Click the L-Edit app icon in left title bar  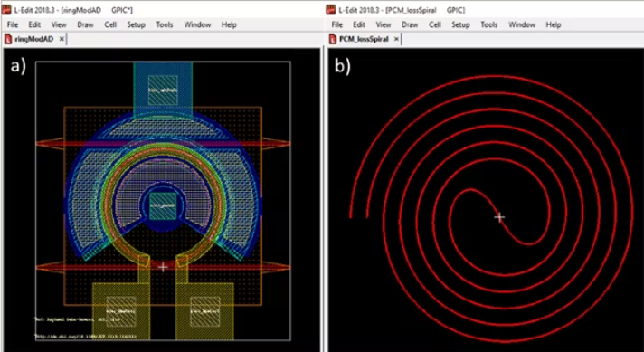coord(6,10)
